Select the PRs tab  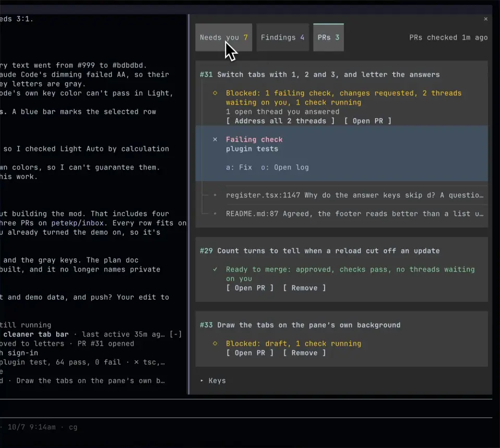329,37
